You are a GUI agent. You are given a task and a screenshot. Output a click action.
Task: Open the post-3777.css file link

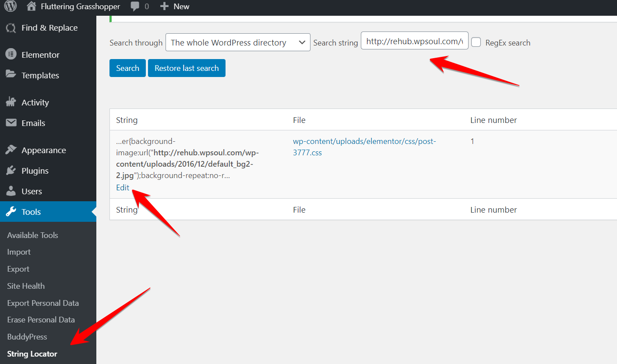[365, 147]
